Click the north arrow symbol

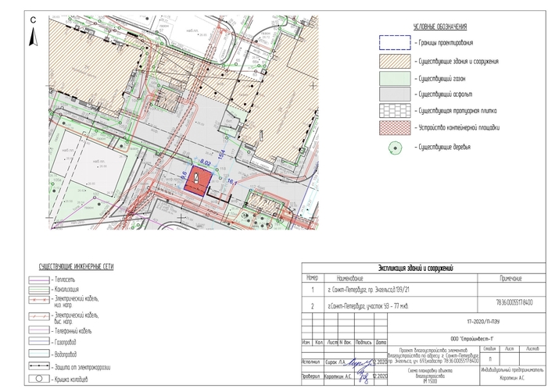34,37
